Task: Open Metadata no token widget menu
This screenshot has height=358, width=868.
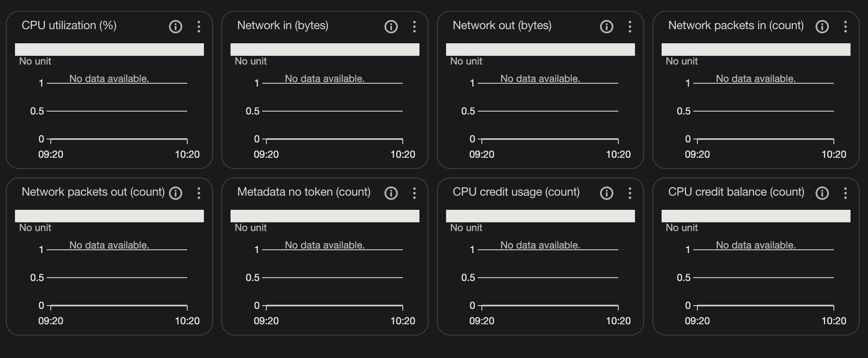Action: point(414,193)
